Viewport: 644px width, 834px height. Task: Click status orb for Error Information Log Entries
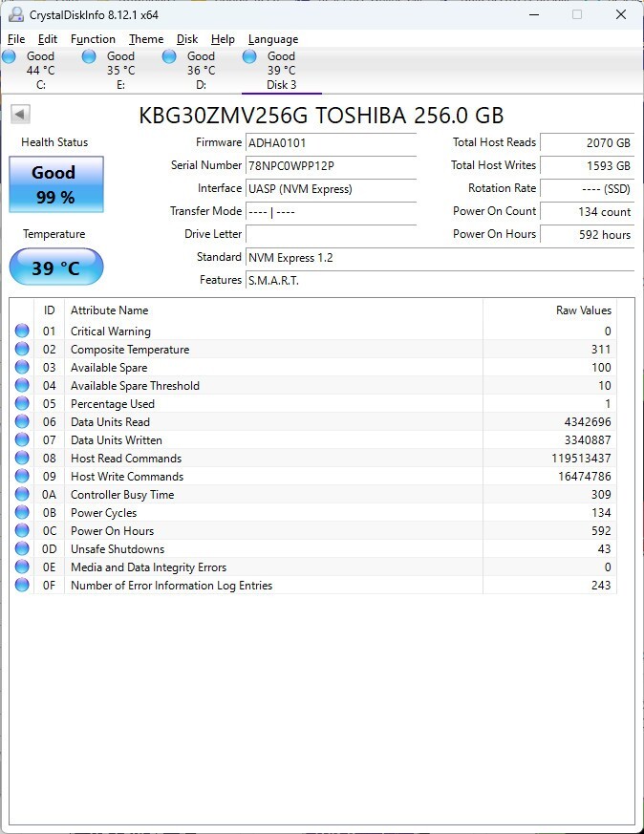coord(22,585)
